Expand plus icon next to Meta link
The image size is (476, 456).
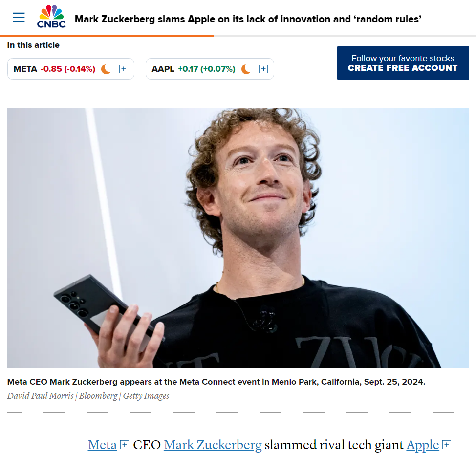click(125, 445)
